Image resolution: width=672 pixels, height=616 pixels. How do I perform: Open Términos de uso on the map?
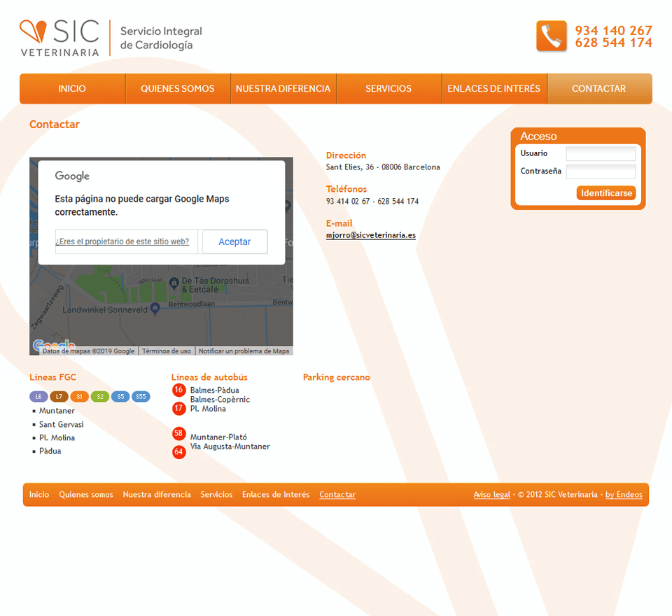[x=166, y=351]
